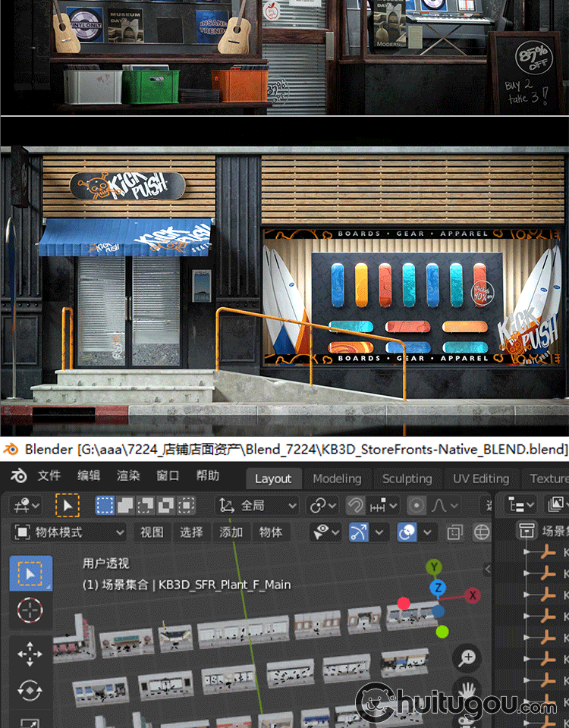Switch to the Sculpting workspace tab
Viewport: 569px width, 728px height.
pos(407,479)
